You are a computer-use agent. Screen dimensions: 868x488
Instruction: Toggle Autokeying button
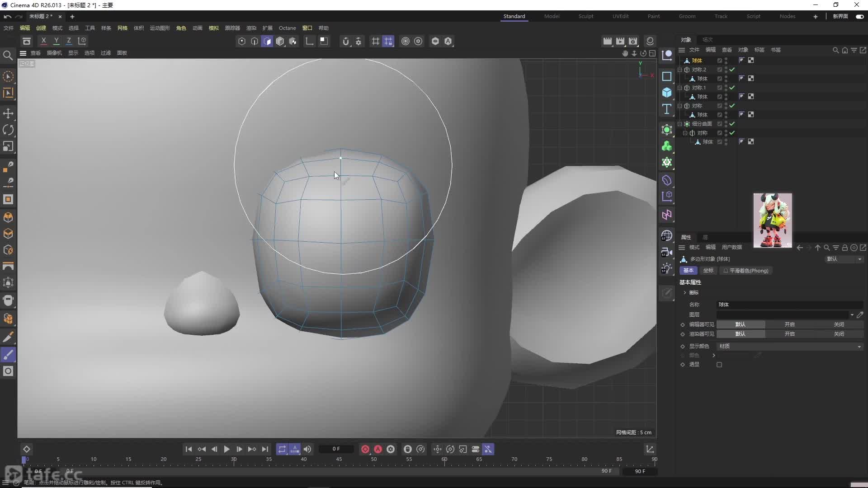[378, 449]
